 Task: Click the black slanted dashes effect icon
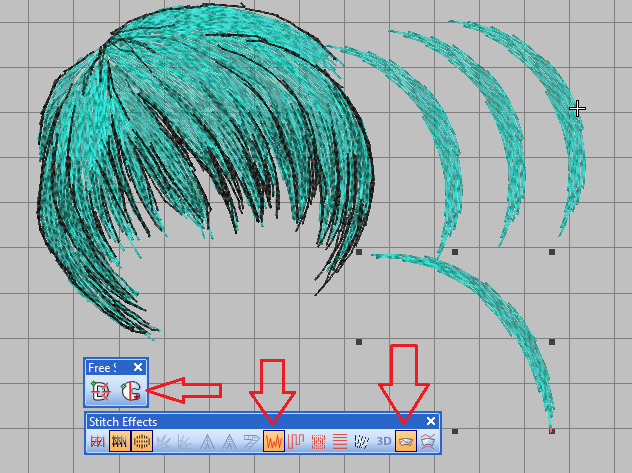tap(362, 442)
